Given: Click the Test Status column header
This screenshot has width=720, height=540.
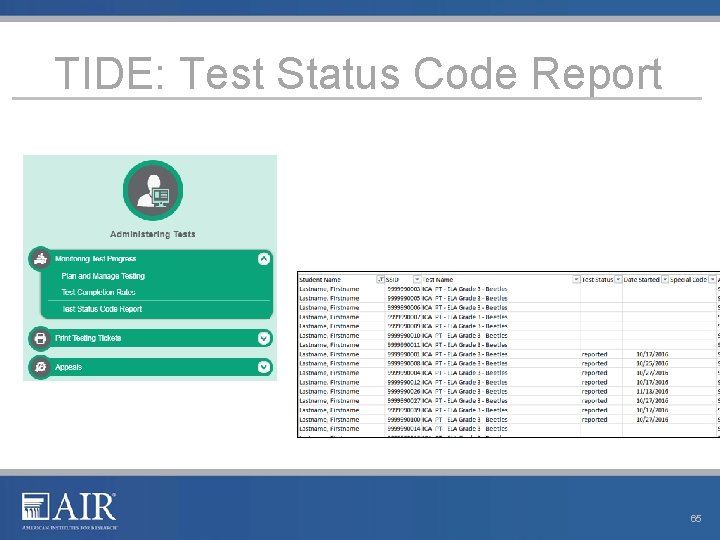Looking at the screenshot, I should point(597,280).
